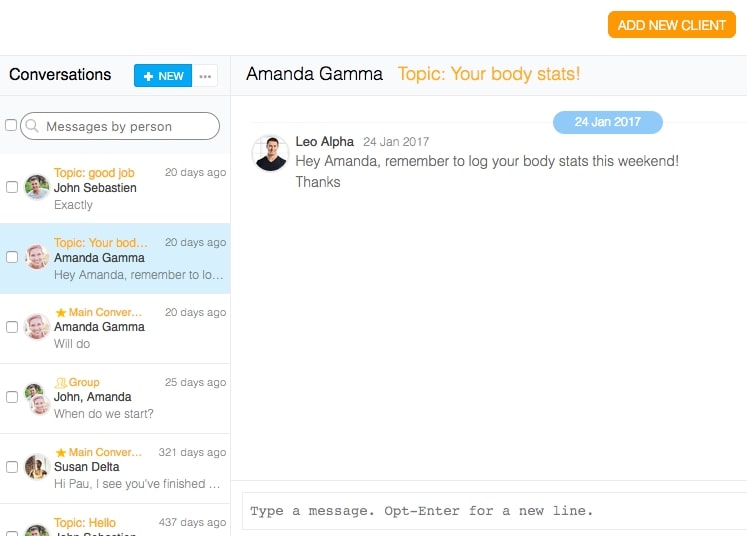The width and height of the screenshot is (747, 536).
Task: Check the John Sebastien good job conversation
Action: tap(12, 187)
